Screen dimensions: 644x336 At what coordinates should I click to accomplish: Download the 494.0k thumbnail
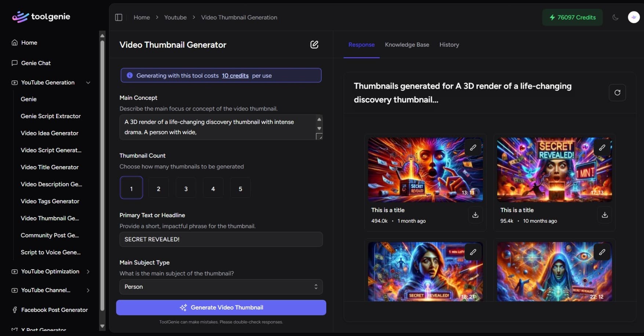click(475, 215)
